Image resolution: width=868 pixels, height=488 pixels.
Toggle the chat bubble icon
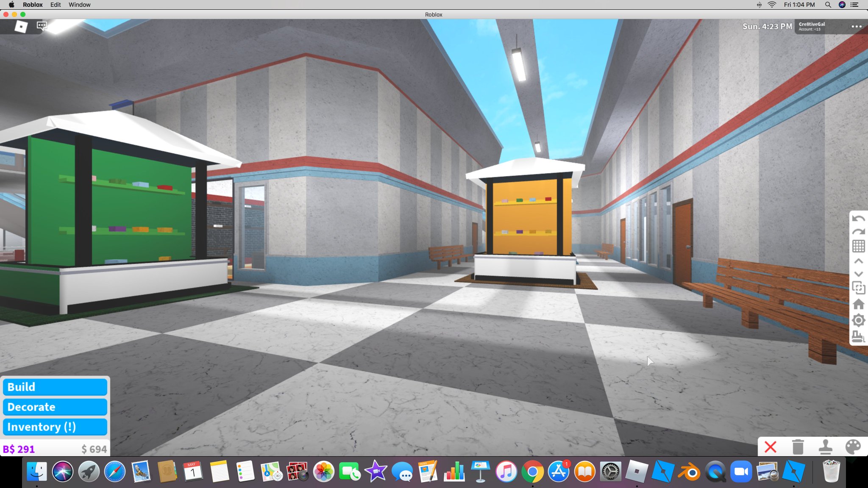[42, 26]
